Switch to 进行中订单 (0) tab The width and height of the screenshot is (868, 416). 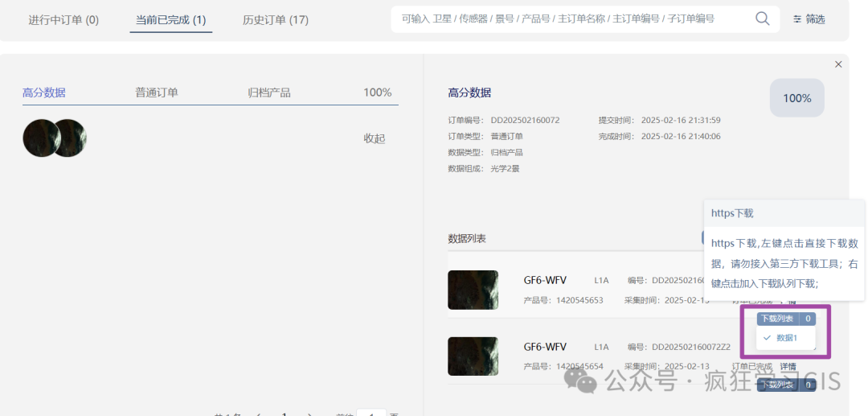63,20
